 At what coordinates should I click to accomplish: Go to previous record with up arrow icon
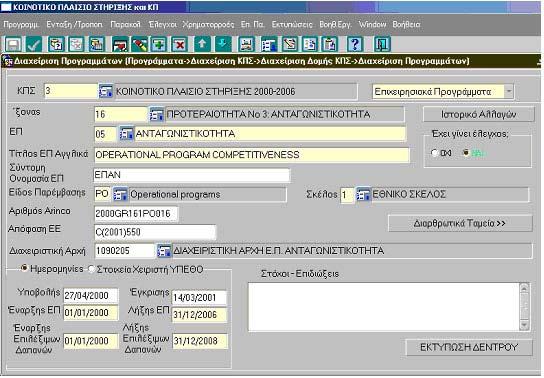202,44
